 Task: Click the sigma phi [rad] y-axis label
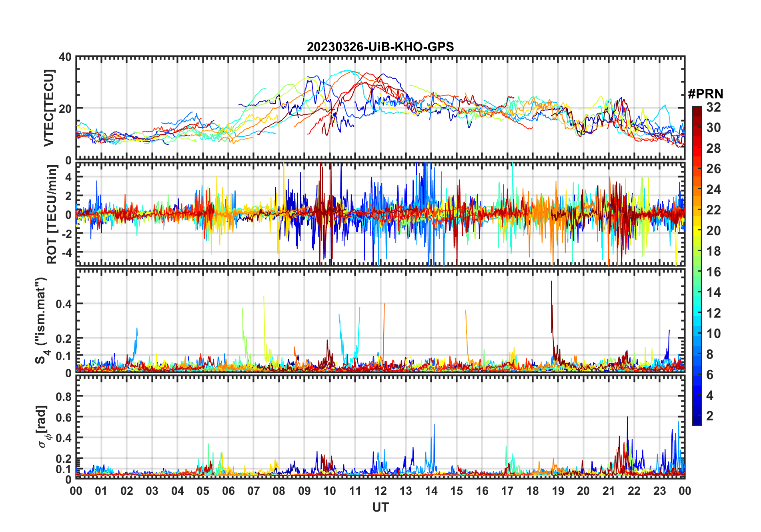43,427
